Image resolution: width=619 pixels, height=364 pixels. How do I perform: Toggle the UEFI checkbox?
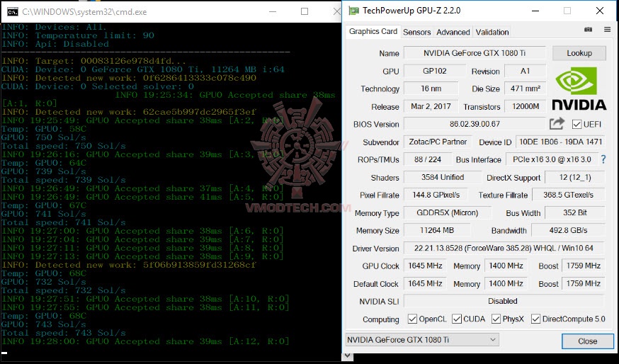pos(577,125)
